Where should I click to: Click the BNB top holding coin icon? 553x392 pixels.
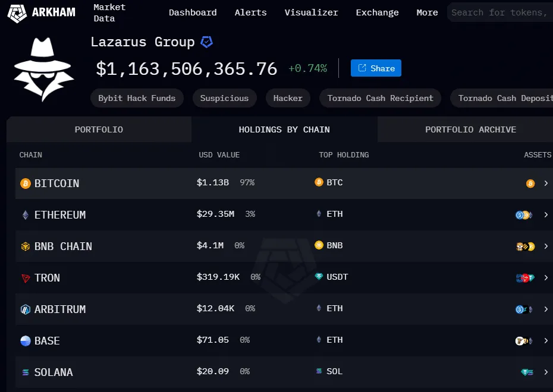319,245
